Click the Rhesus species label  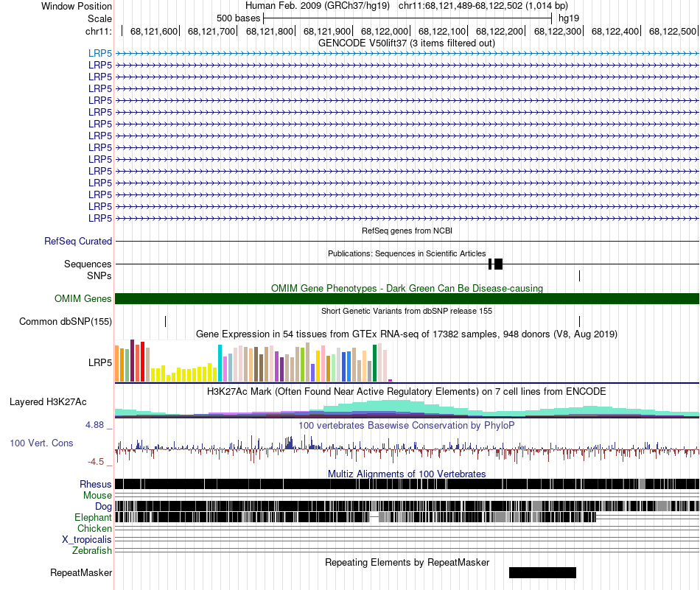[96, 484]
